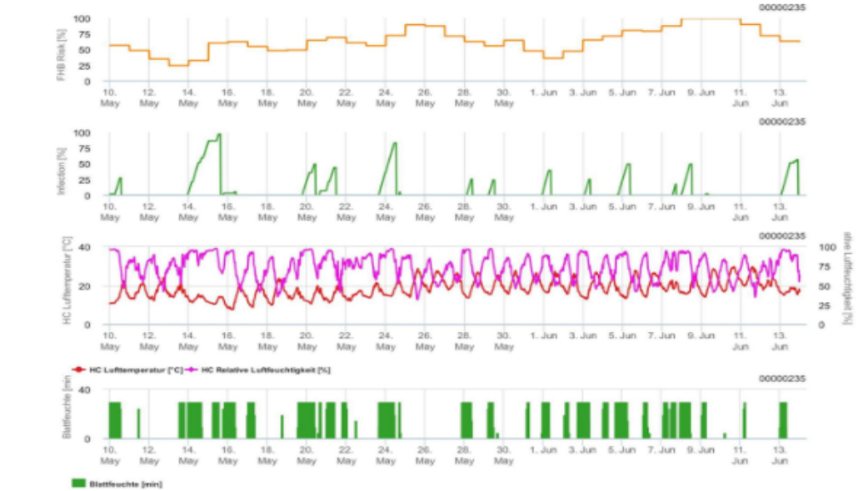868x491 pixels.
Task: Click the green Blattfeuchte legend square
Action: pos(79,483)
